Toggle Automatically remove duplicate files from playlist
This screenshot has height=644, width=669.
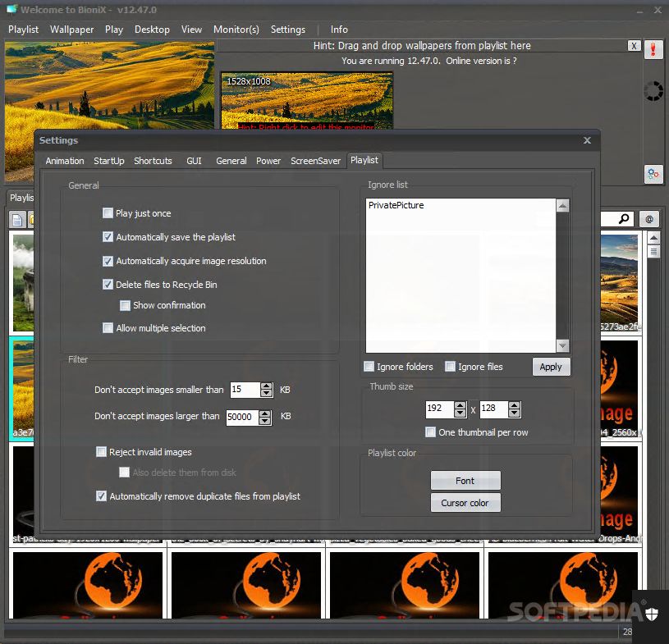tap(101, 496)
